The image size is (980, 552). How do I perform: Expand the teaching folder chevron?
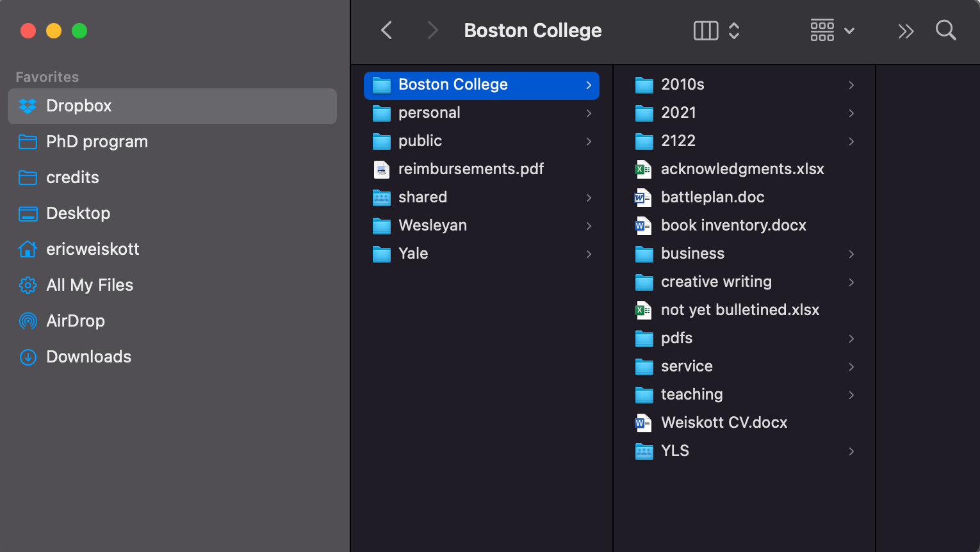(x=851, y=394)
